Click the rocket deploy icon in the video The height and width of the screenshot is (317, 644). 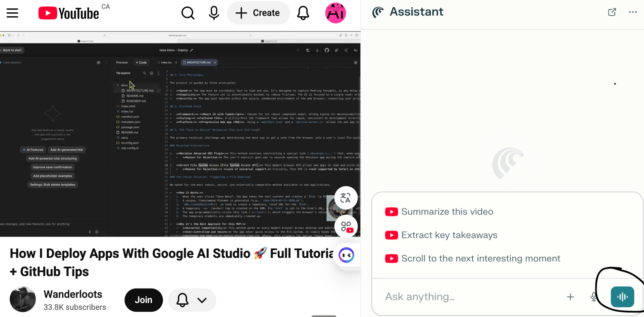[336, 50]
